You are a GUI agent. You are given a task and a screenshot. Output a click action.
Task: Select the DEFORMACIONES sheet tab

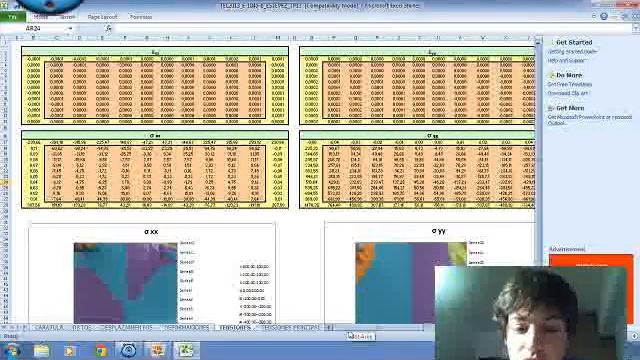tap(187, 327)
